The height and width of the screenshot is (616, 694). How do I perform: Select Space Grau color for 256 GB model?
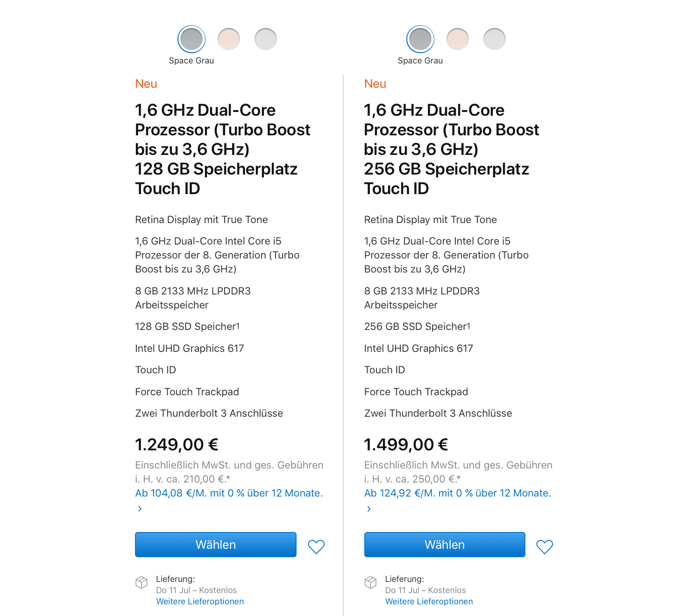420,39
